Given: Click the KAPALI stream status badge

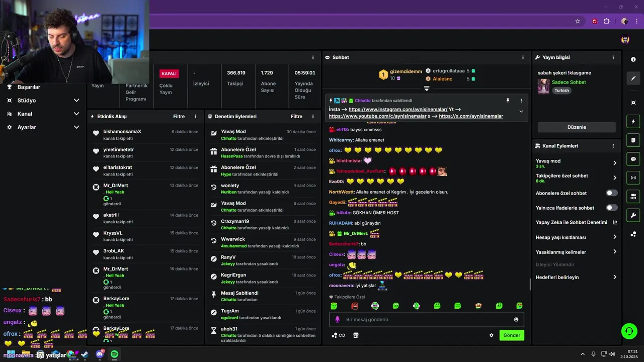Looking at the screenshot, I should point(169,73).
